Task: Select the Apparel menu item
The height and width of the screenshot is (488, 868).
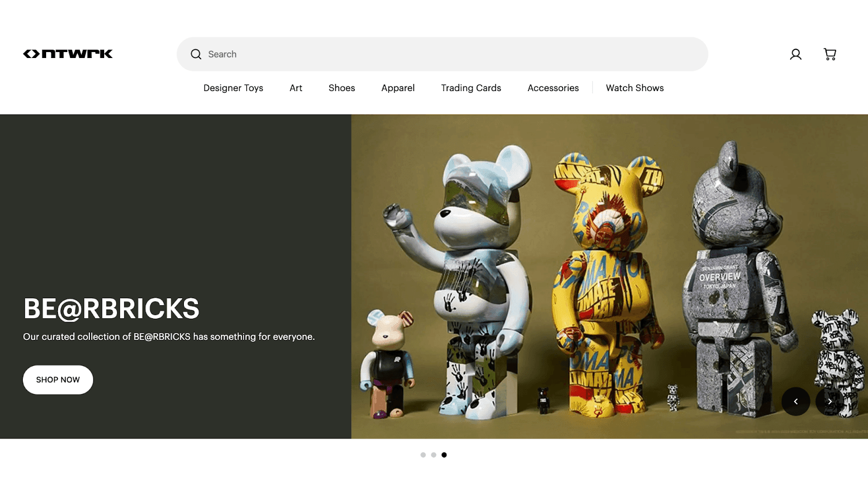Action: (x=398, y=88)
